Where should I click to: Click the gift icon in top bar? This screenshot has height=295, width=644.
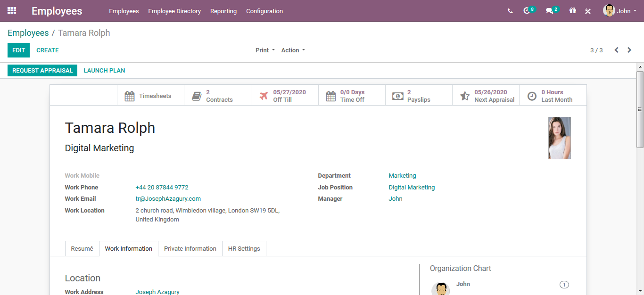(572, 10)
